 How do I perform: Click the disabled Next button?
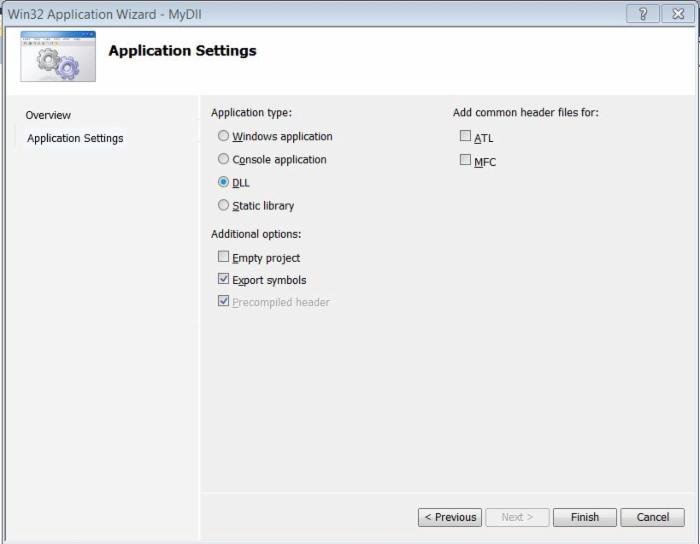tap(517, 517)
